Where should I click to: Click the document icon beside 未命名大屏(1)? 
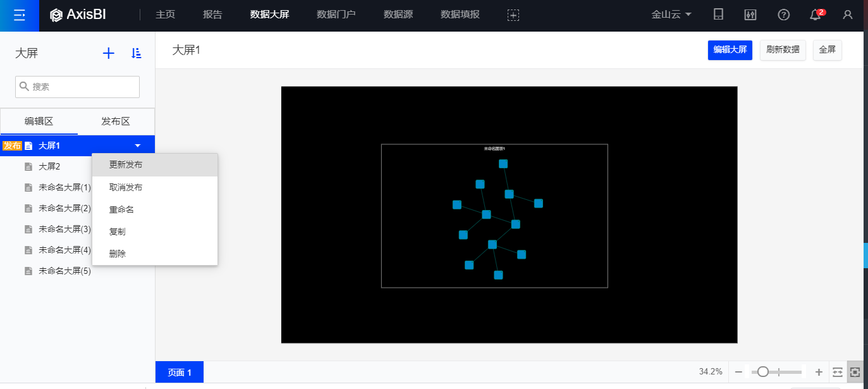[28, 187]
